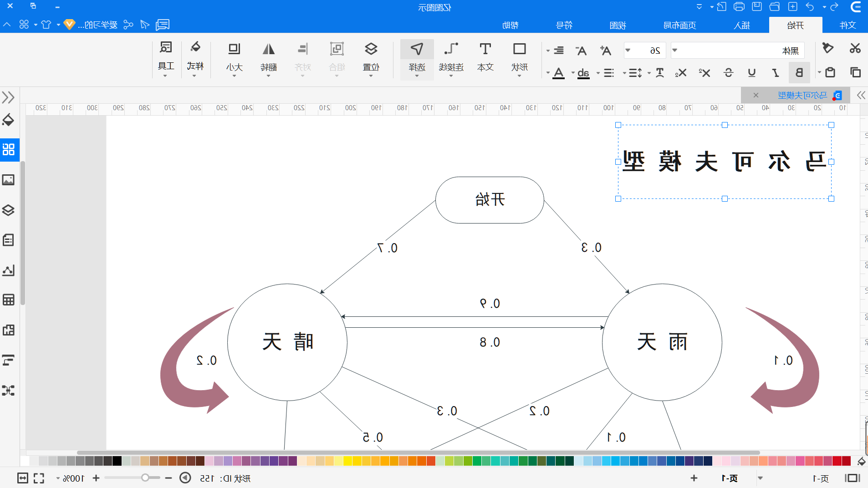Open the 位置 layer position tool
Image resolution: width=868 pixels, height=488 pixels.
371,58
